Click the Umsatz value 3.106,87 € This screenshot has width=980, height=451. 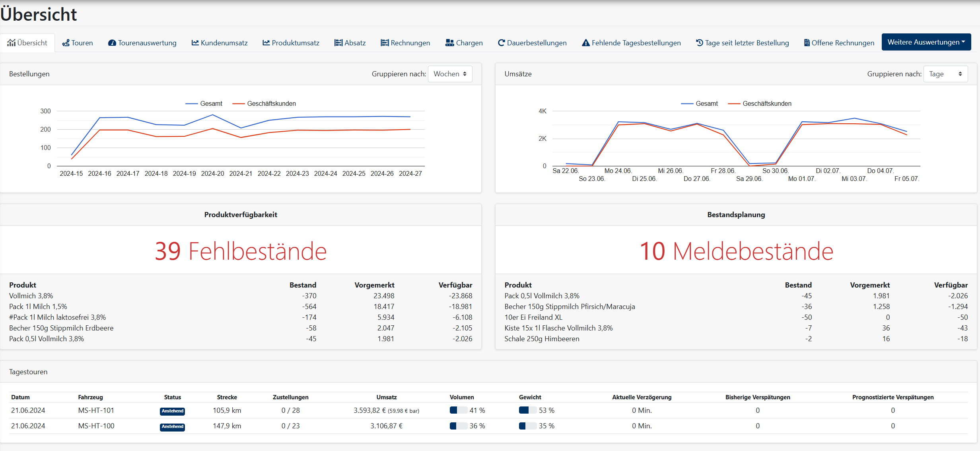point(386,426)
